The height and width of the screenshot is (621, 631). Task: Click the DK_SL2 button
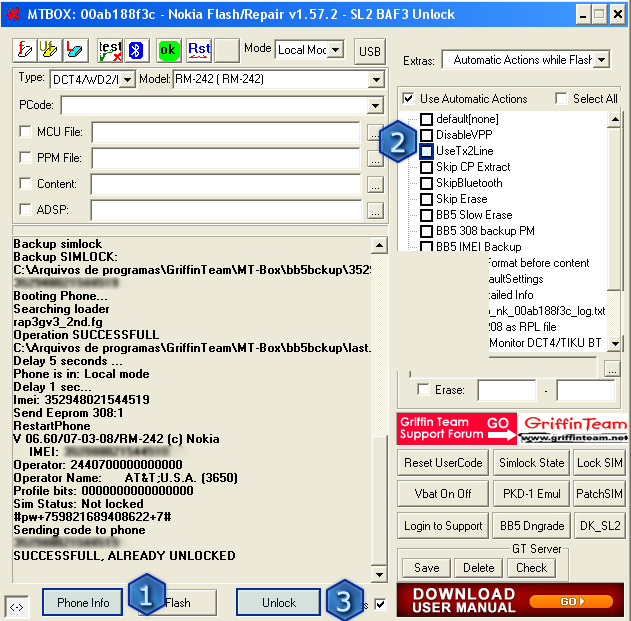(599, 526)
